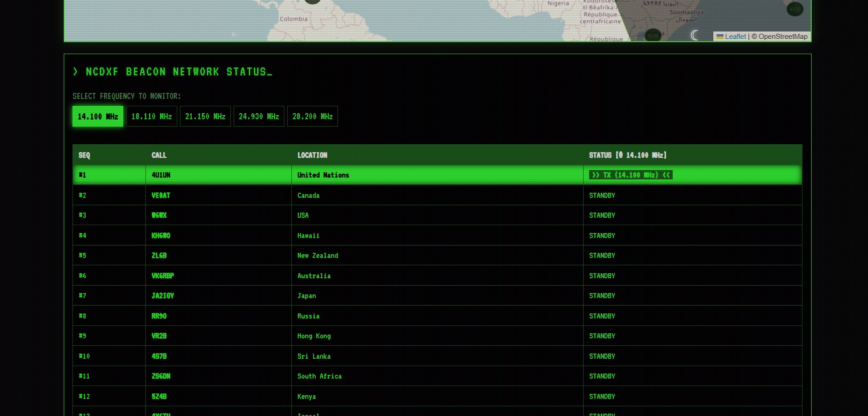The width and height of the screenshot is (868, 416).
Task: Click the crescent moon icon on map
Action: pyautogui.click(x=694, y=35)
